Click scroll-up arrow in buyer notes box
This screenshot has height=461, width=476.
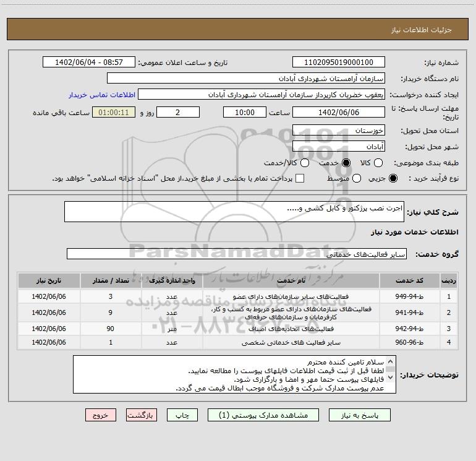(391, 361)
